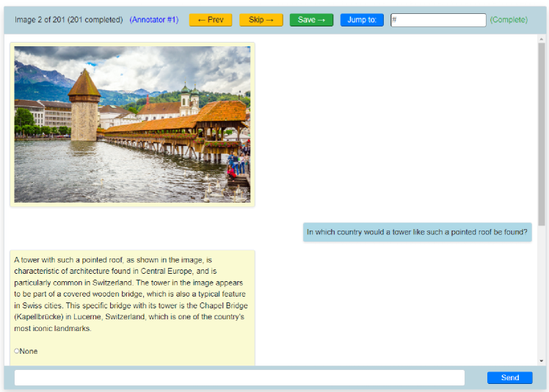Go back with the Prev button
549x392 pixels.
[x=211, y=20]
